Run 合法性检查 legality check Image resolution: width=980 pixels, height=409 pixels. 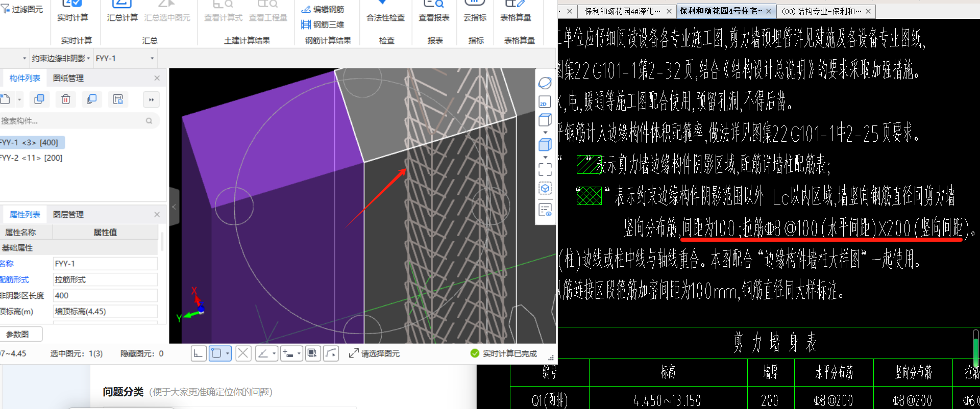pos(385,11)
